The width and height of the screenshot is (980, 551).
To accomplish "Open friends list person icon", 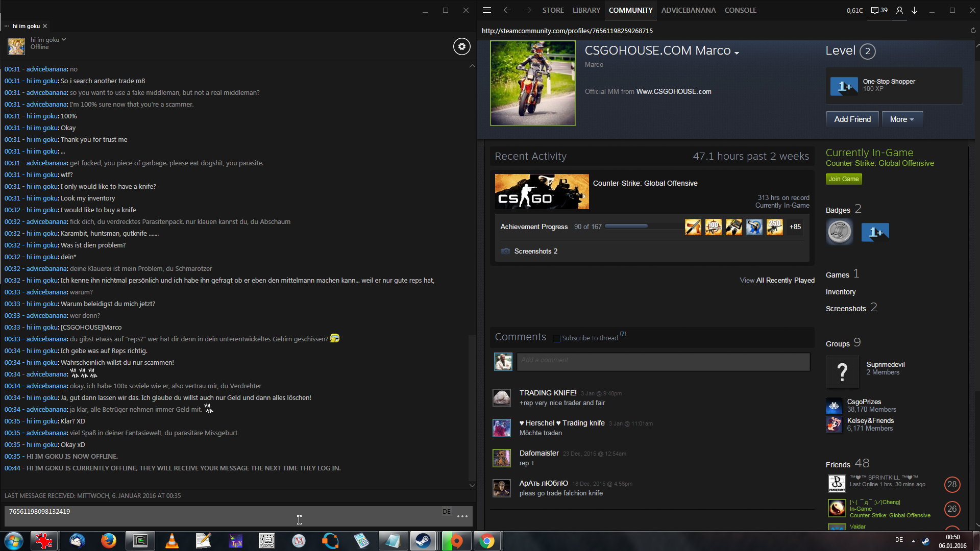I will pyautogui.click(x=899, y=10).
